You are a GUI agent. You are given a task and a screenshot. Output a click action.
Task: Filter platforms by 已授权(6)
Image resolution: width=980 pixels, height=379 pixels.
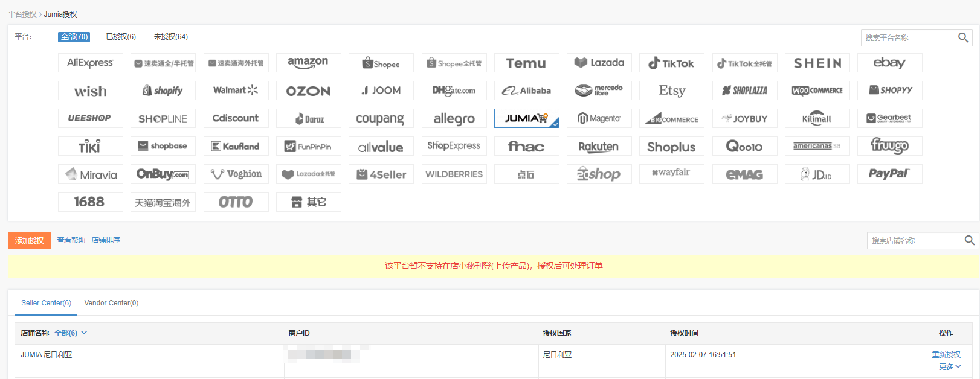(121, 37)
